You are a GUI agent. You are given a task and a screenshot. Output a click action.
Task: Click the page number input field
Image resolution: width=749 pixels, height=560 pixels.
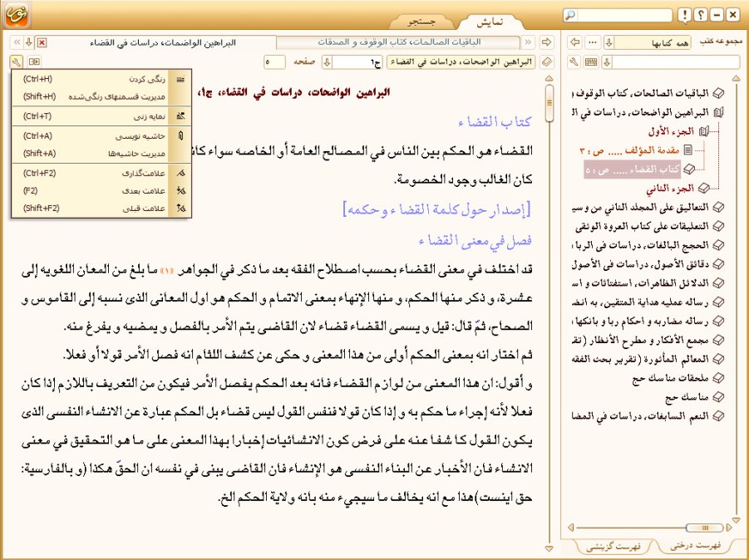(x=275, y=61)
